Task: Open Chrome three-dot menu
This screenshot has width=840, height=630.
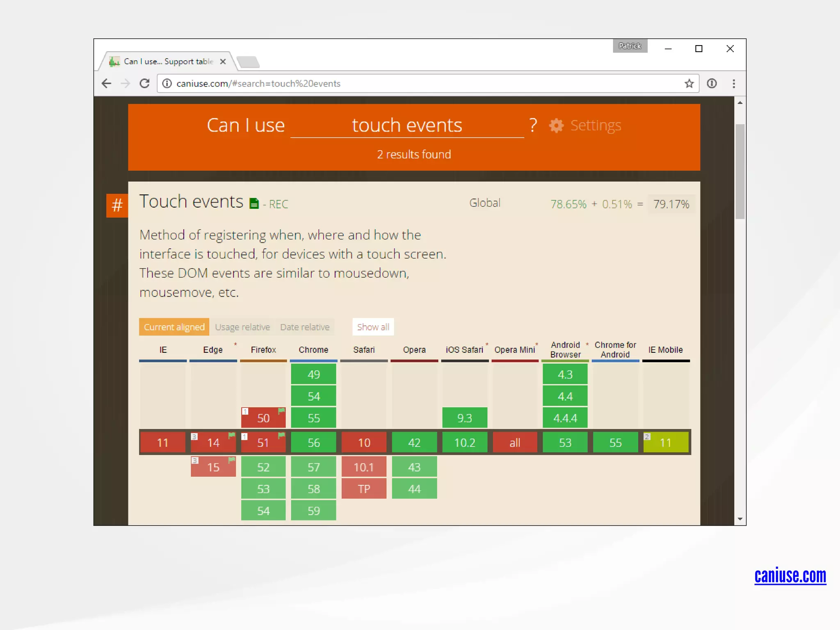Action: click(734, 84)
